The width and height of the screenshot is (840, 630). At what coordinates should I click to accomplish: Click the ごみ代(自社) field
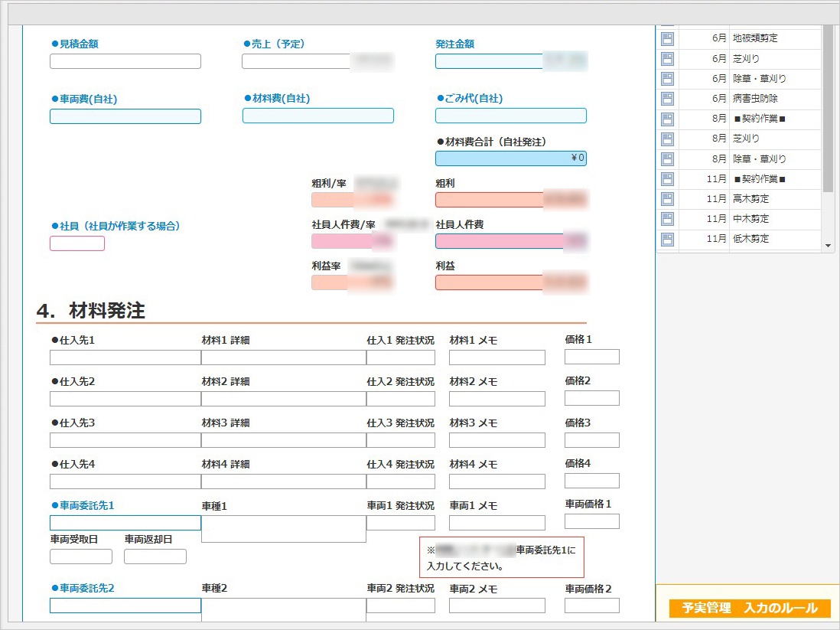coord(511,116)
